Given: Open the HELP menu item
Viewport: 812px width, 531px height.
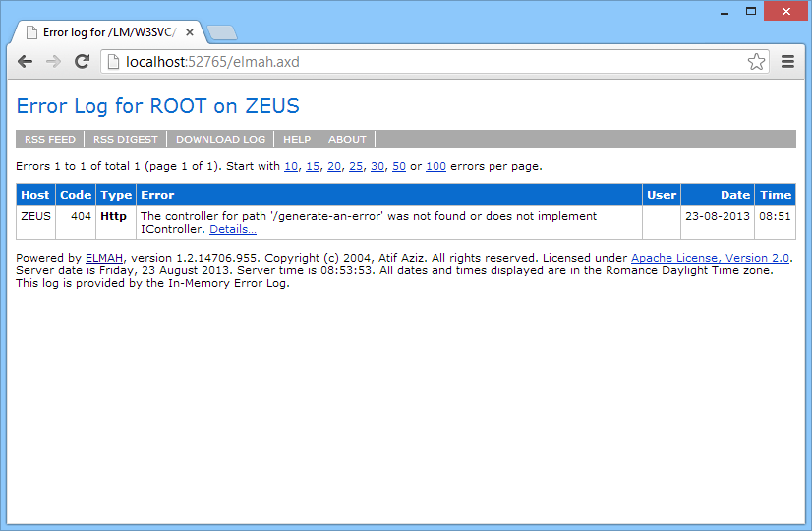Looking at the screenshot, I should [297, 139].
